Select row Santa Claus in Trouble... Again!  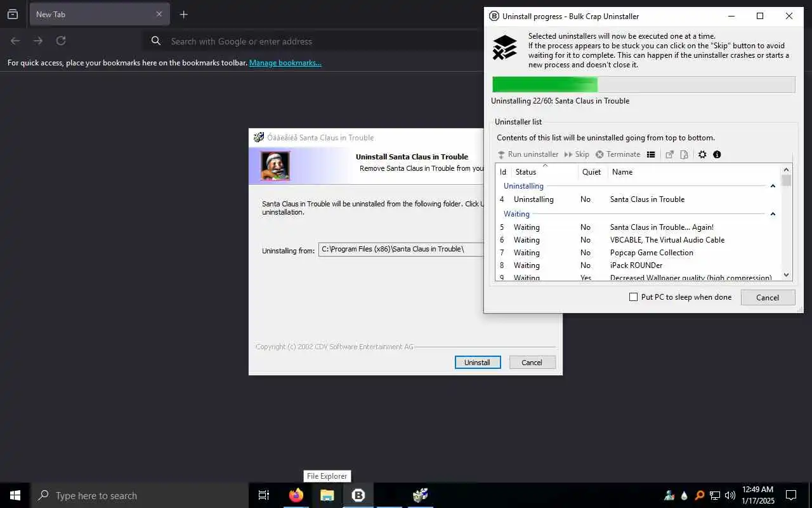tap(638, 227)
